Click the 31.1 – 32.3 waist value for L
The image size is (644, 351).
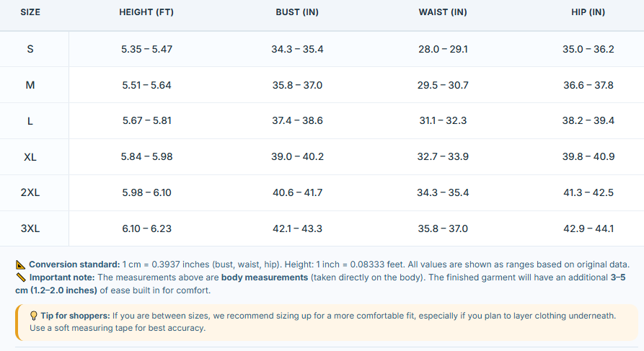tap(443, 120)
